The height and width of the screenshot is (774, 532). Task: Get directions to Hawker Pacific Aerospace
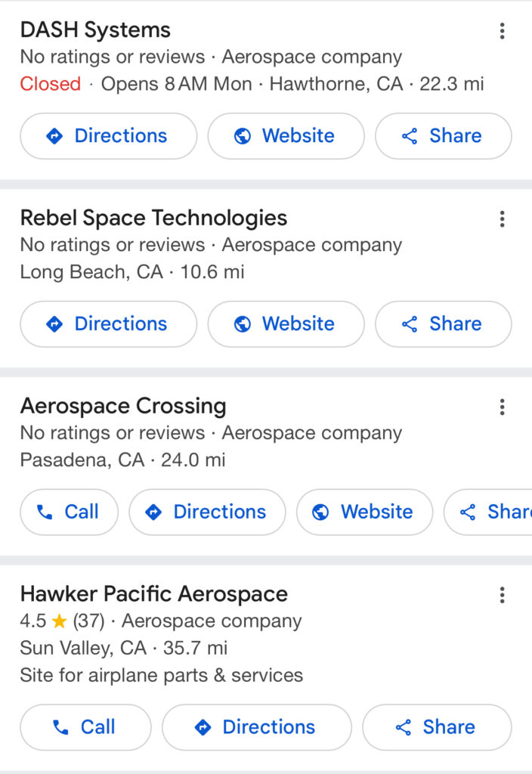pyautogui.click(x=257, y=727)
